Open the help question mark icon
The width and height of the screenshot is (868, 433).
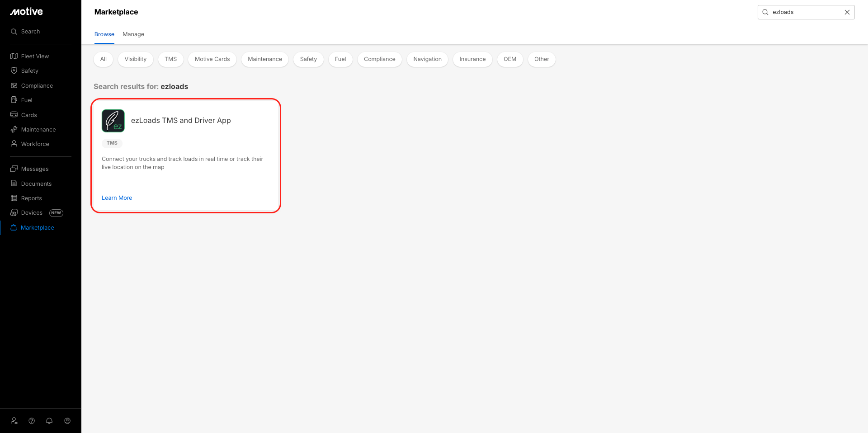tap(32, 421)
